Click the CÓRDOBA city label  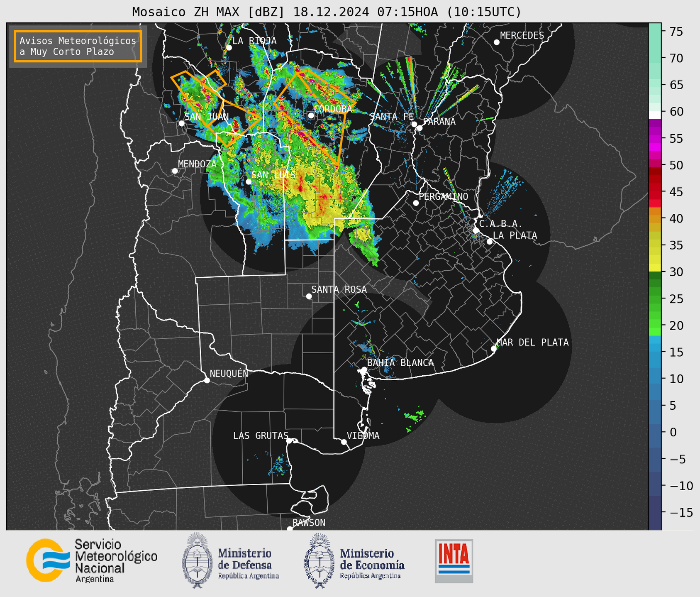point(333,109)
